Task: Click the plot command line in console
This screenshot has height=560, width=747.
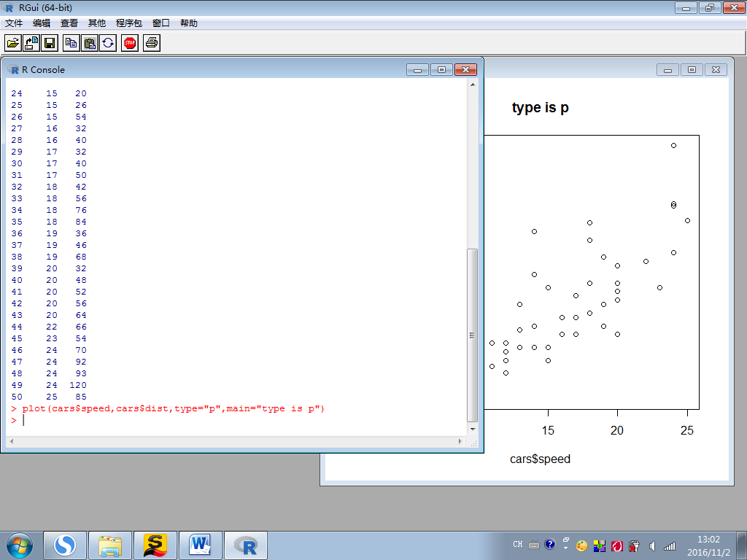Action: [169, 408]
